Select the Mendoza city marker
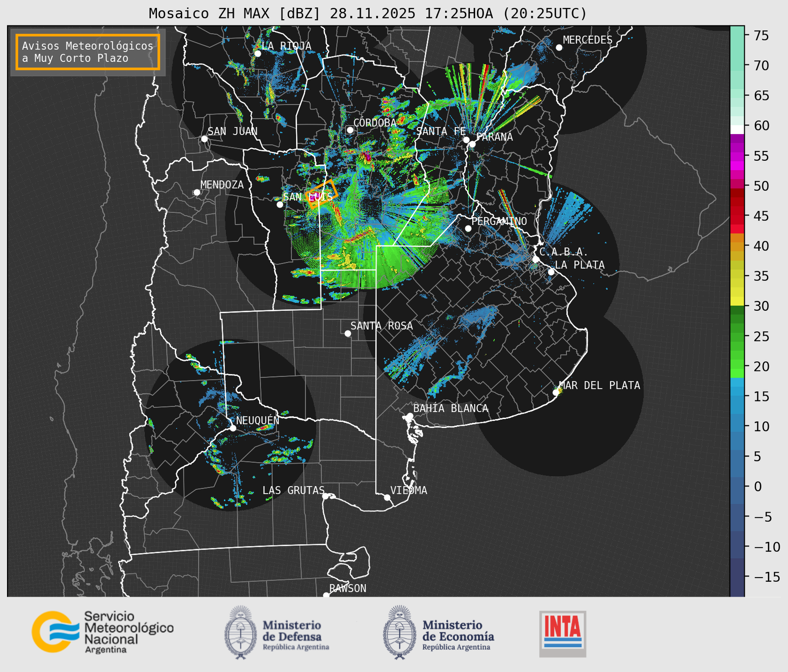The width and height of the screenshot is (788, 672). (197, 193)
